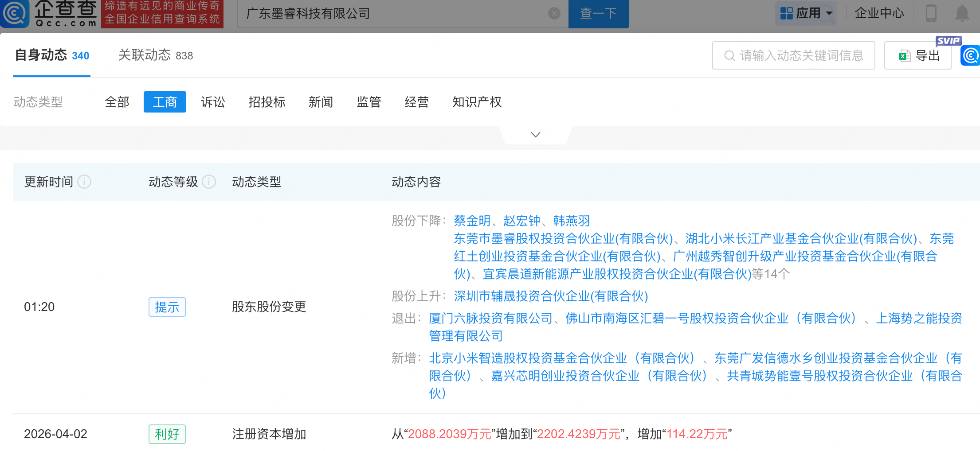
Task: Choose the 招投标 filter option
Action: point(267,102)
